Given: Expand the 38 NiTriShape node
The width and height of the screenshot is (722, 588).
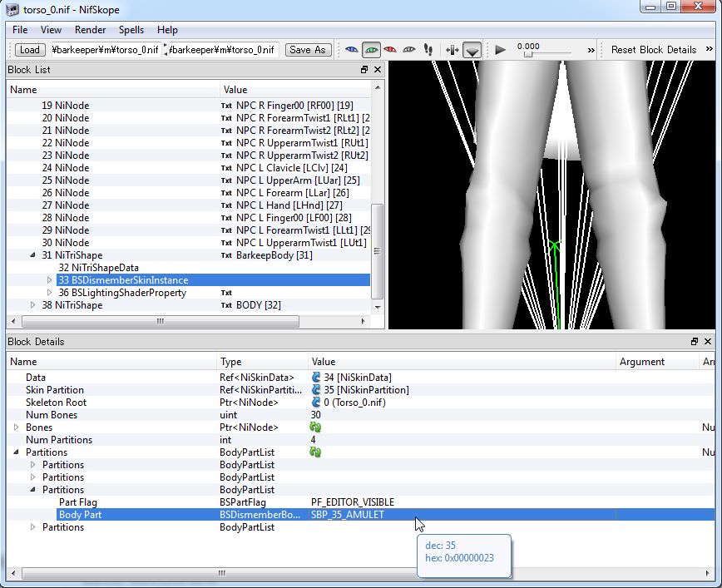Looking at the screenshot, I should click(x=32, y=305).
